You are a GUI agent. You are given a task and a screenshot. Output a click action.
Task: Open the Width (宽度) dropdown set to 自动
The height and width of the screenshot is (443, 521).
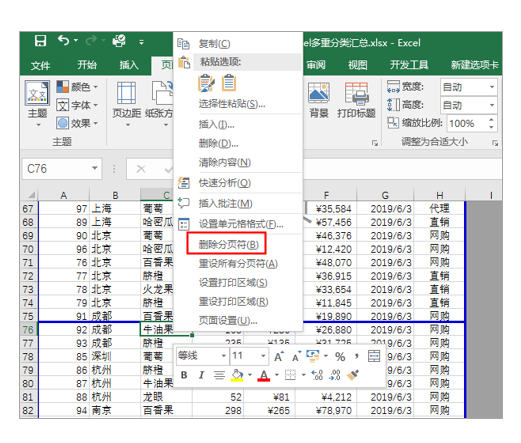[x=492, y=87]
